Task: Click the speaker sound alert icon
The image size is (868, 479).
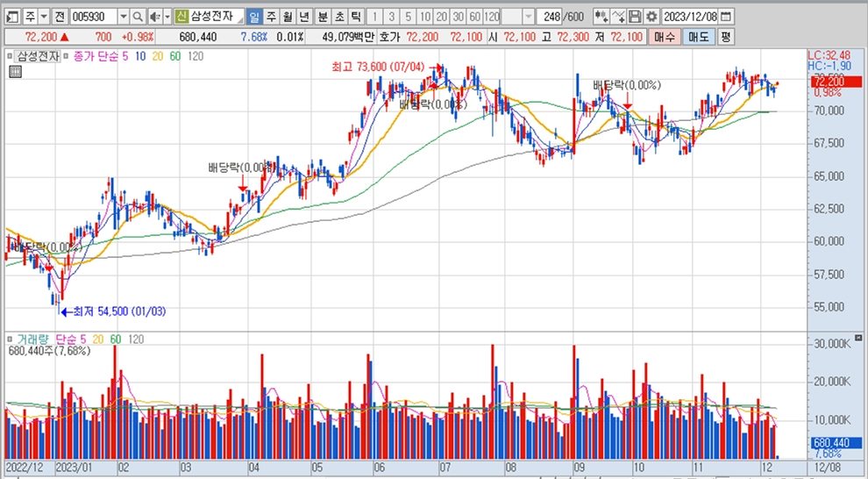Action: click(x=155, y=17)
